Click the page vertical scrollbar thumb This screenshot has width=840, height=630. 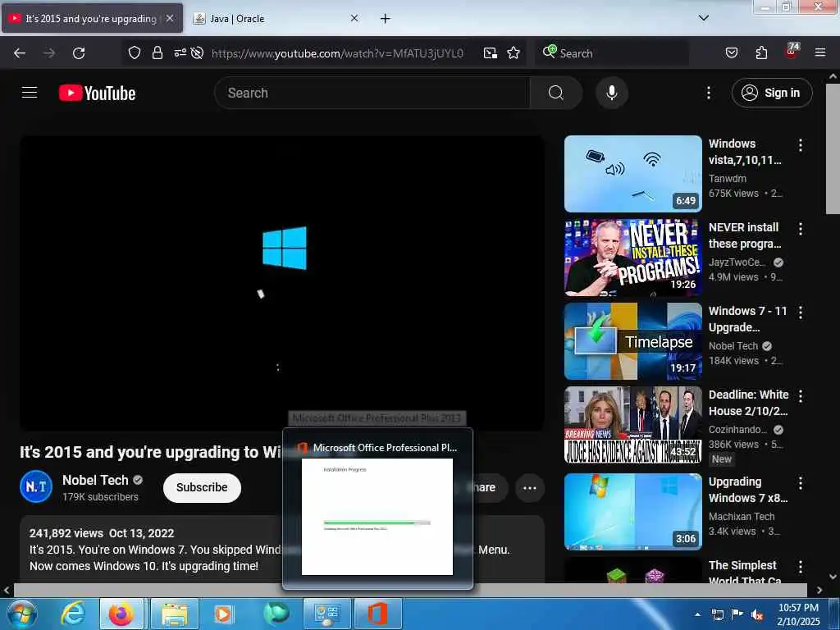833,148
